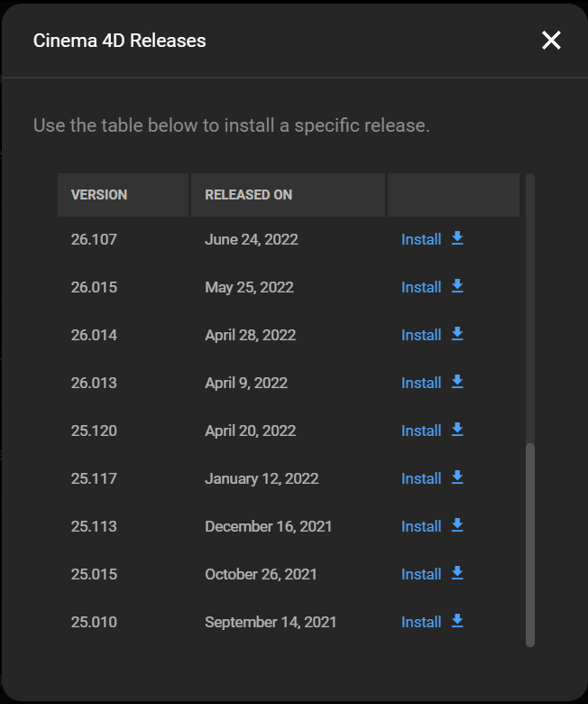The height and width of the screenshot is (704, 588).
Task: Select version number 25.010 text
Action: [x=94, y=622]
